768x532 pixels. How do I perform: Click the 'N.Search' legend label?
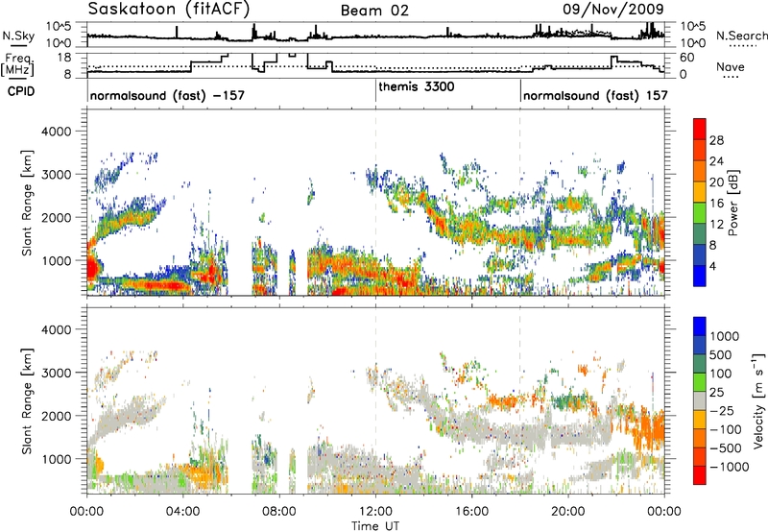point(741,36)
